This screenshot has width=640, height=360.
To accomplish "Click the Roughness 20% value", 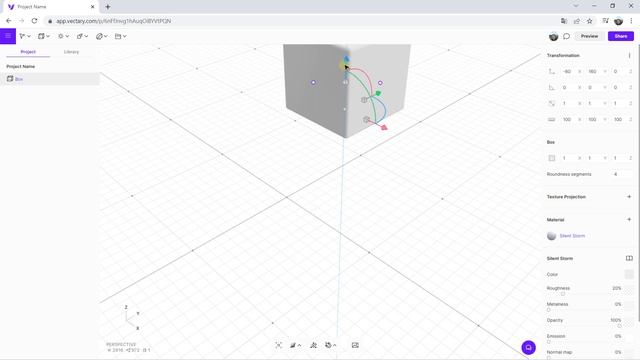I will click(616, 288).
